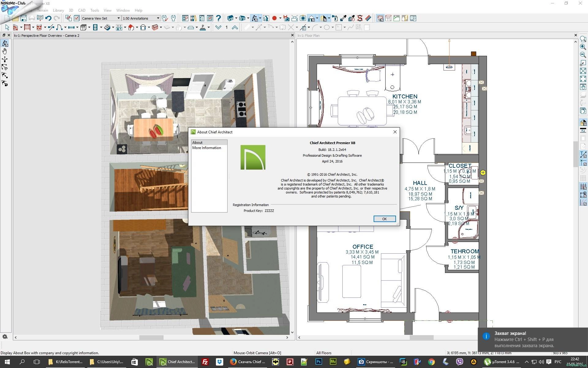The width and height of the screenshot is (588, 368).
Task: Click the Zoom In magnifier icon
Action: tap(583, 47)
